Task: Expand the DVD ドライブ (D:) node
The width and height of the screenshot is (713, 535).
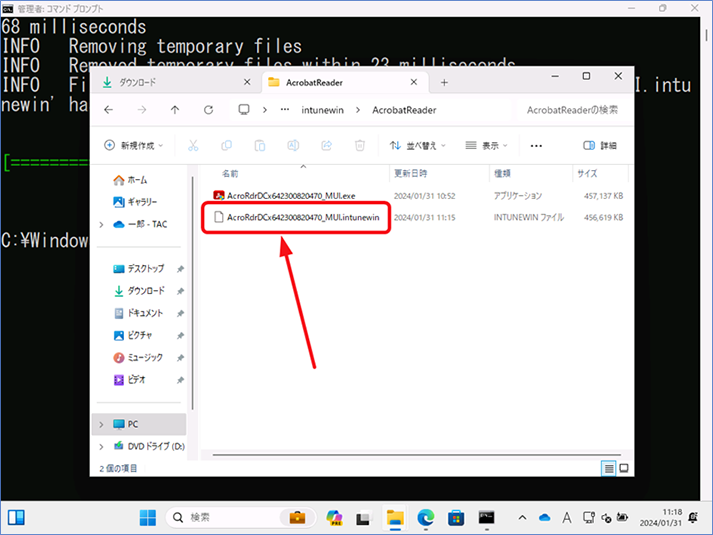Action: click(101, 447)
